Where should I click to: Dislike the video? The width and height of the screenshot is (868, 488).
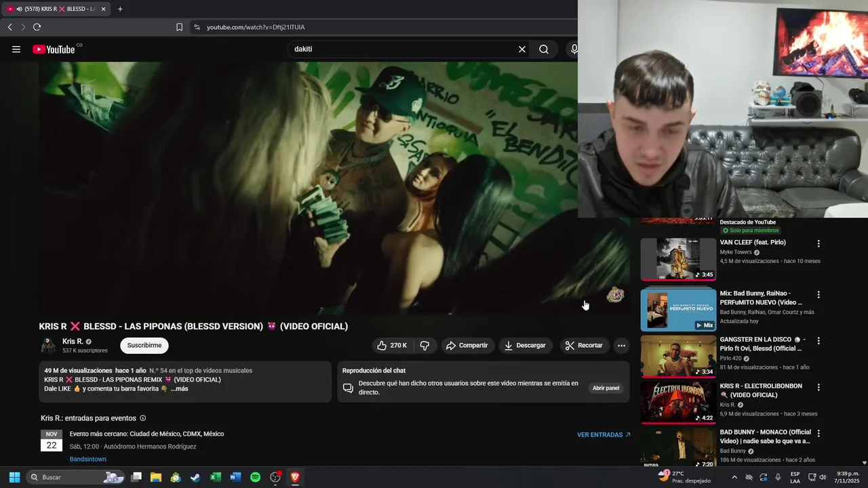click(425, 345)
